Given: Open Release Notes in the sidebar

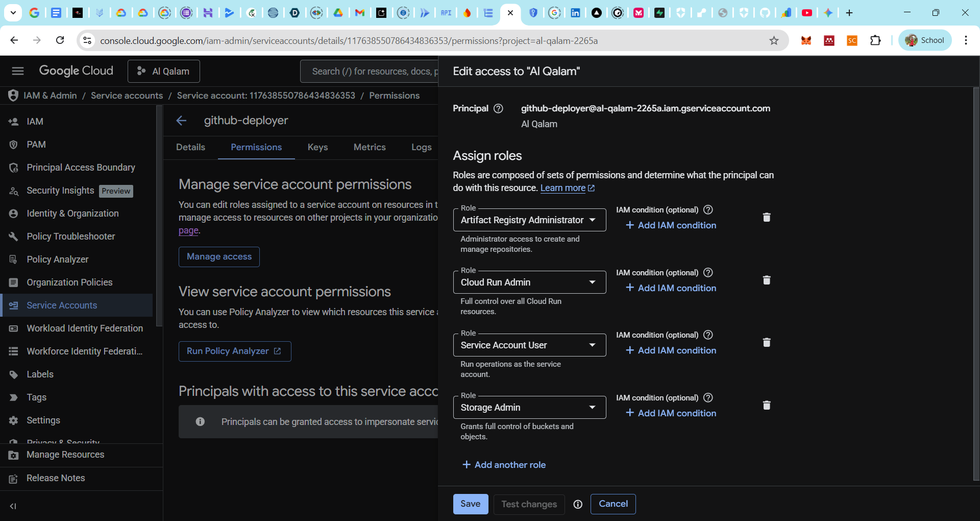Looking at the screenshot, I should pyautogui.click(x=82, y=479).
